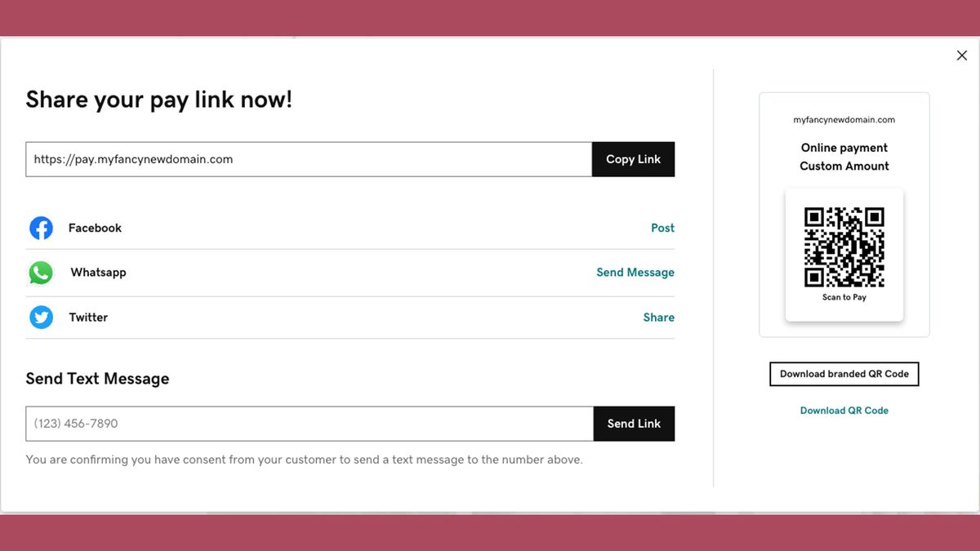
Task: Click the Twitter bird icon
Action: point(41,317)
